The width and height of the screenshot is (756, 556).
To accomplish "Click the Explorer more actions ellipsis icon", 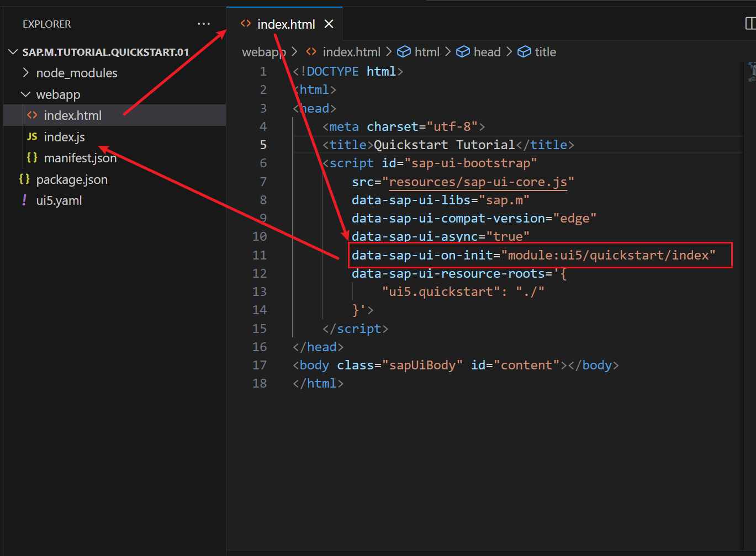I will 204,24.
